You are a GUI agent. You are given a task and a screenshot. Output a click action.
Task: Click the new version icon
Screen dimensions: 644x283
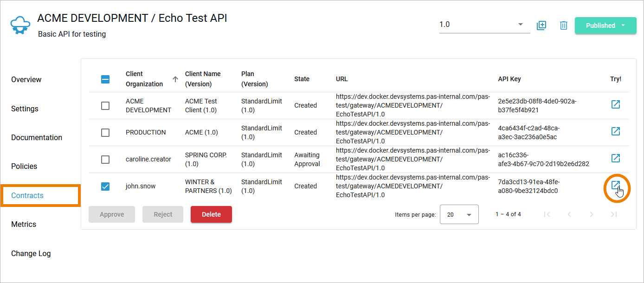pos(541,26)
